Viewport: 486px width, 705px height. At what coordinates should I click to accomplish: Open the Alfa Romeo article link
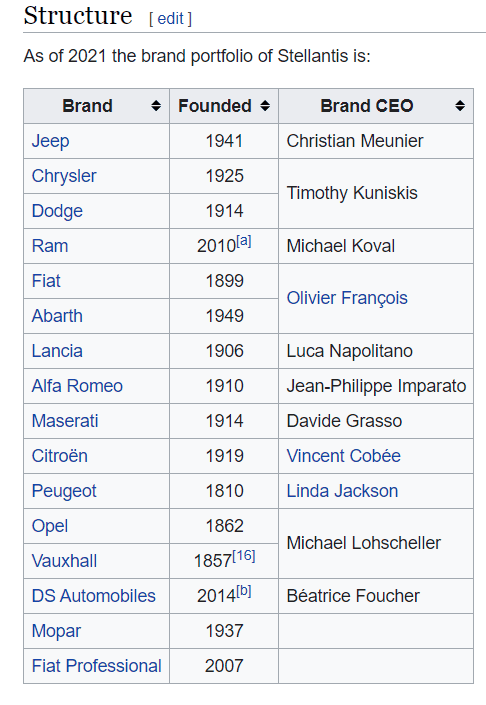77,386
